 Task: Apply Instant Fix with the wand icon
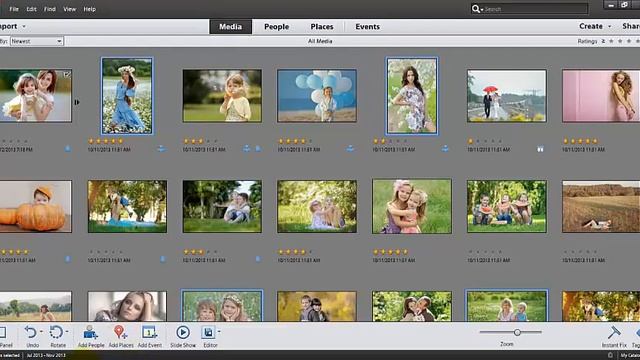613,332
